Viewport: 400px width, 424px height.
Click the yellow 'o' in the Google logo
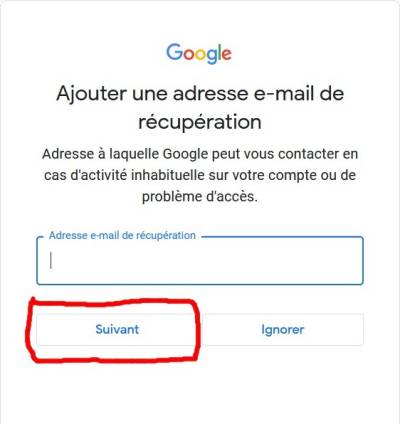(x=200, y=55)
